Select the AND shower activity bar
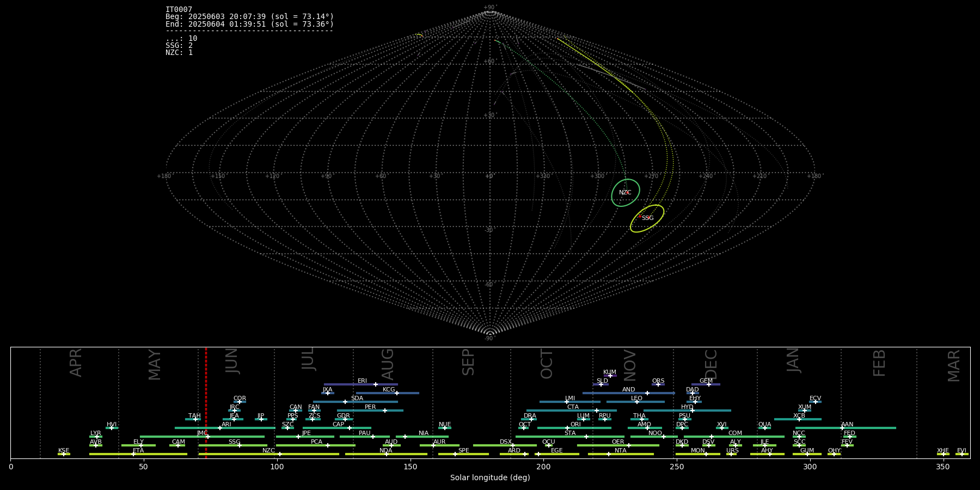The image size is (980, 490). 610,393
